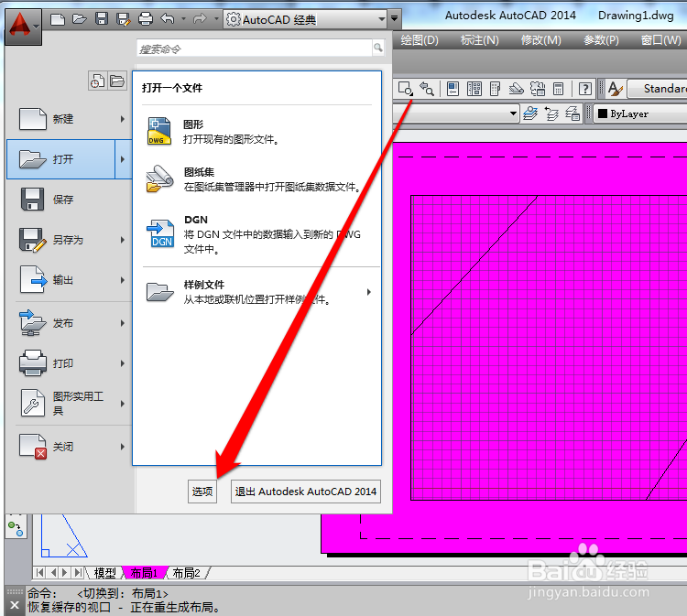Click the Save disk icon in quick access toolbar
This screenshot has width=687, height=616.
coord(102,19)
